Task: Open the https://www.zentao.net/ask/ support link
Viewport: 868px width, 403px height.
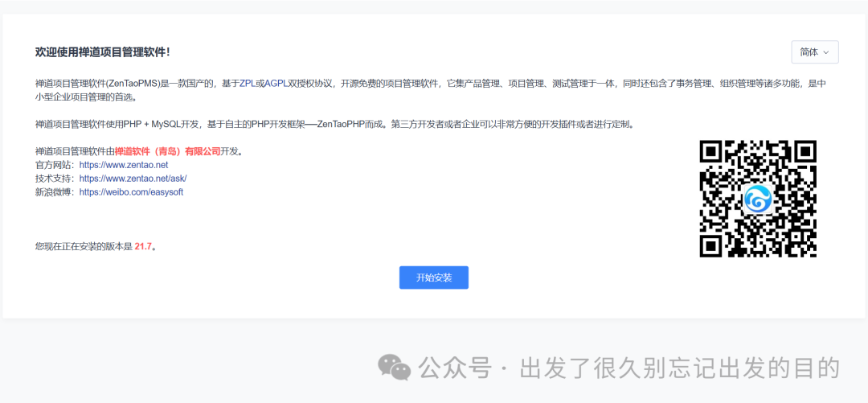Action: [133, 179]
